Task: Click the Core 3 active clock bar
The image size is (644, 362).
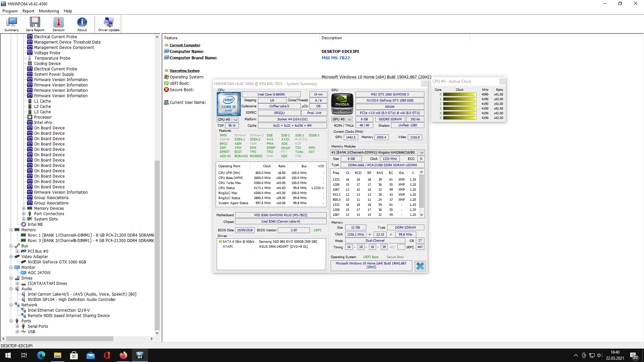Action: (460, 109)
